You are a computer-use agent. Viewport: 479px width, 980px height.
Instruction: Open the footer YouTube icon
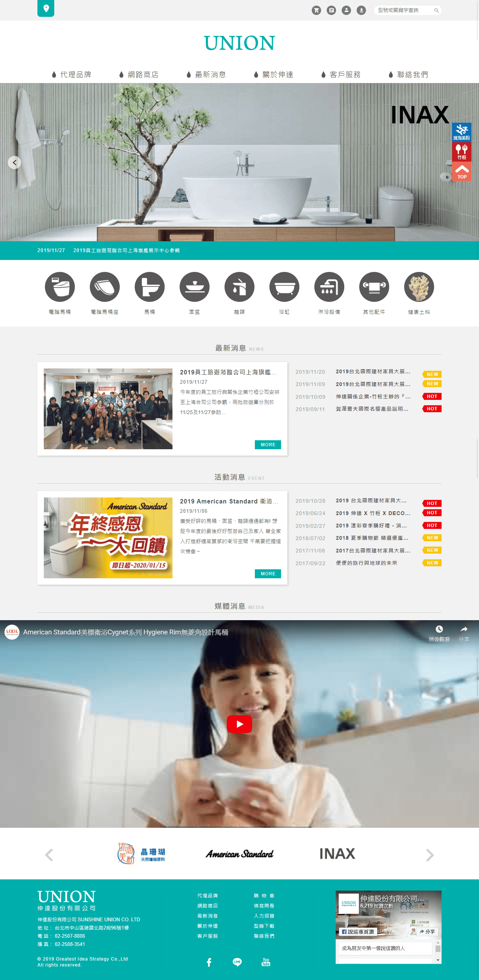pyautogui.click(x=266, y=962)
